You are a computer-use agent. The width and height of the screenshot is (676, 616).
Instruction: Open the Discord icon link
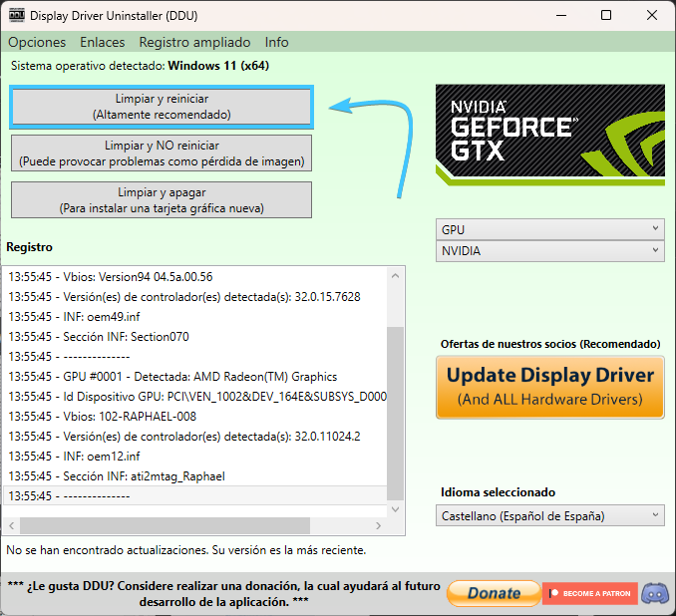[x=655, y=594]
